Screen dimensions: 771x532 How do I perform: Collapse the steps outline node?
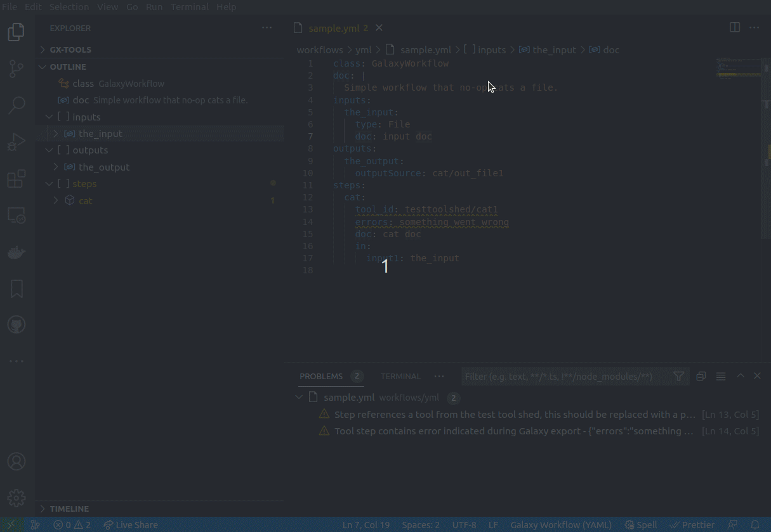pyautogui.click(x=49, y=184)
